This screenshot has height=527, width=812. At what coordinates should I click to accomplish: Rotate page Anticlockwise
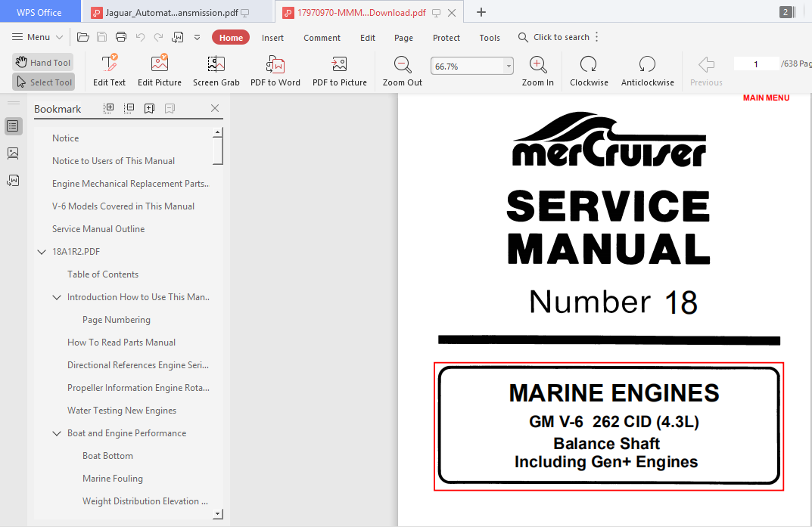(x=647, y=70)
